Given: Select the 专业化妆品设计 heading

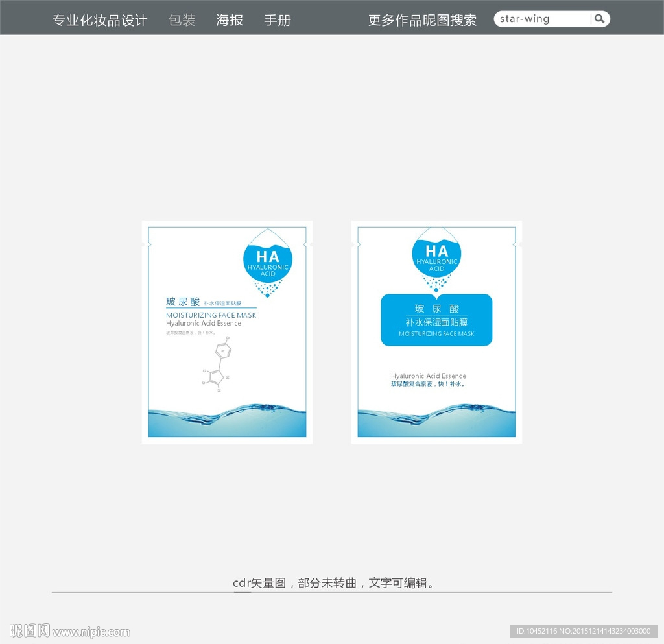Looking at the screenshot, I should (x=100, y=18).
